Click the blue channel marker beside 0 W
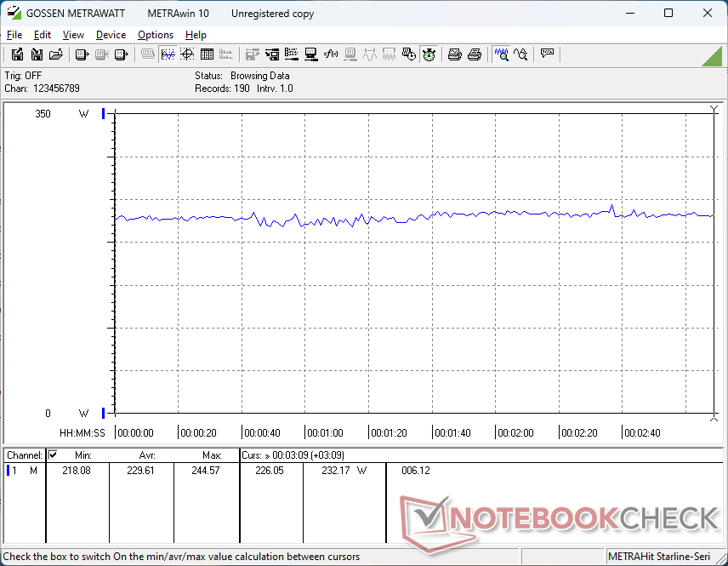The width and height of the screenshot is (728, 566). tap(104, 413)
